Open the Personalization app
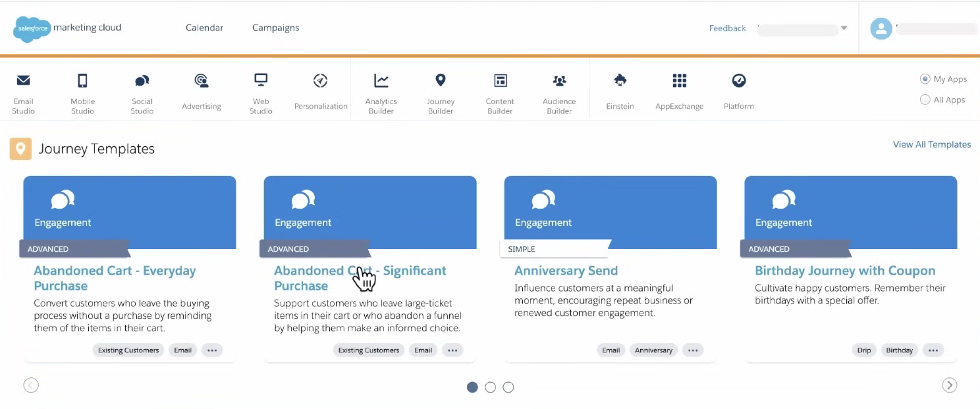The width and height of the screenshot is (980, 409). (321, 93)
